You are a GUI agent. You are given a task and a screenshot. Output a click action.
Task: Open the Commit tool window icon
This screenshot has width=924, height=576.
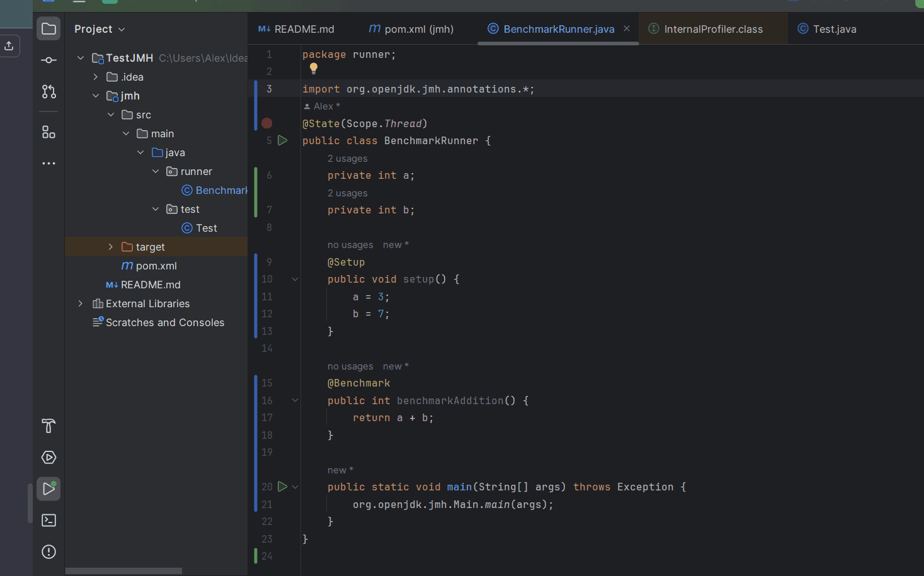coord(48,60)
